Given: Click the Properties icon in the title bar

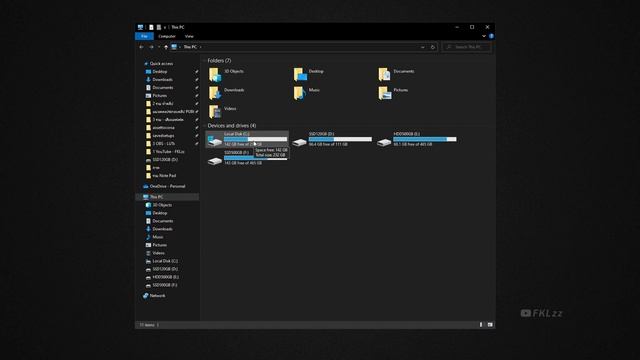Looking at the screenshot, I should pos(151,27).
